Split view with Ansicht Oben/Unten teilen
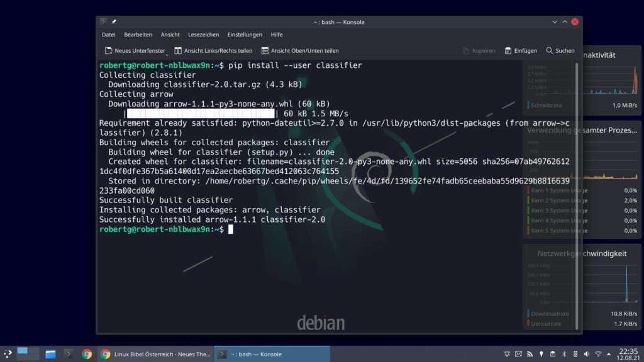 [300, 50]
